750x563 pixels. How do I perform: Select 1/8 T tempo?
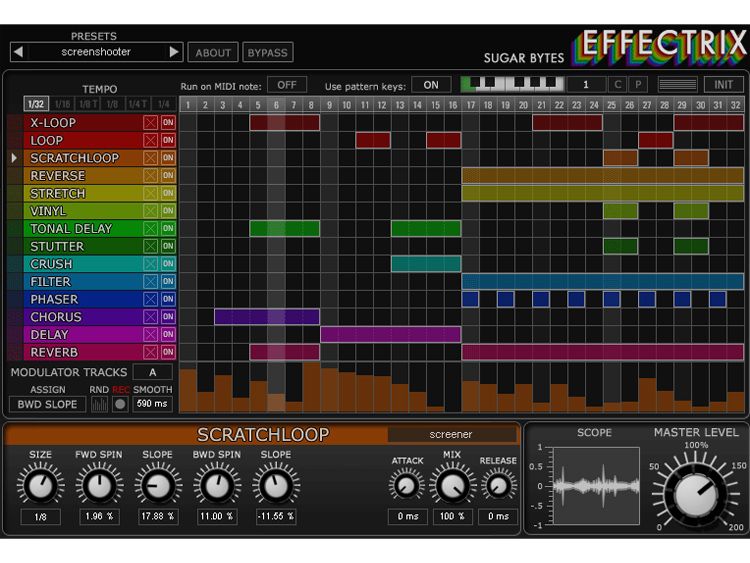[x=88, y=104]
